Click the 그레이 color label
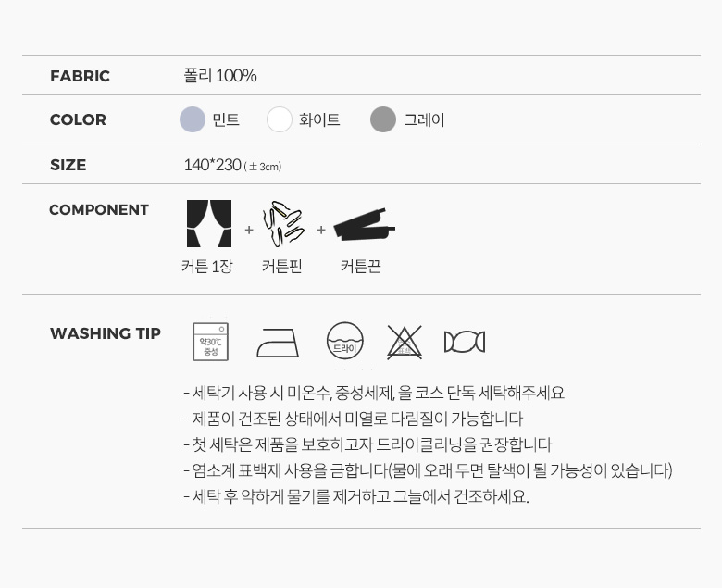Viewport: 722px width, 588px height. tap(424, 119)
